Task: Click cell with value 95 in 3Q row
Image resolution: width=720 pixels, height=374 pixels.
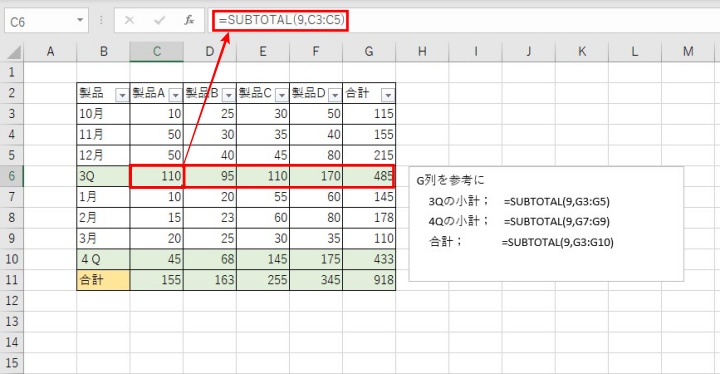Action: pyautogui.click(x=210, y=176)
